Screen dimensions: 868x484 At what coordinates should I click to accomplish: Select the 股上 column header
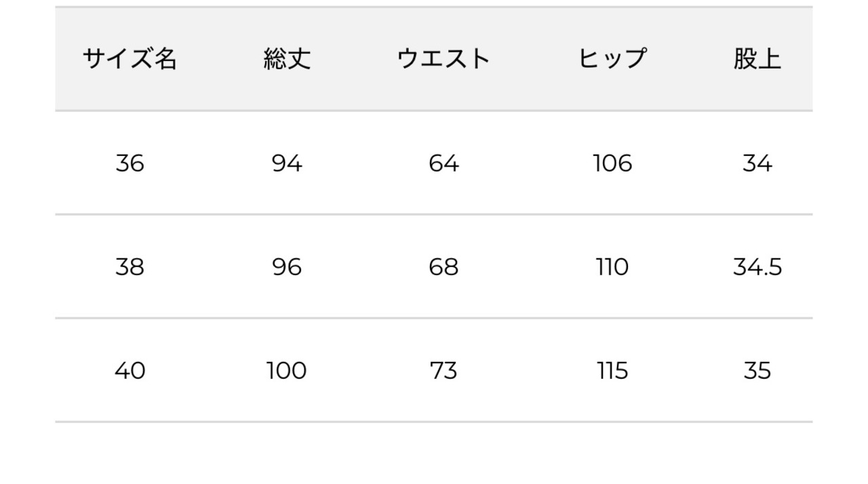(x=757, y=60)
